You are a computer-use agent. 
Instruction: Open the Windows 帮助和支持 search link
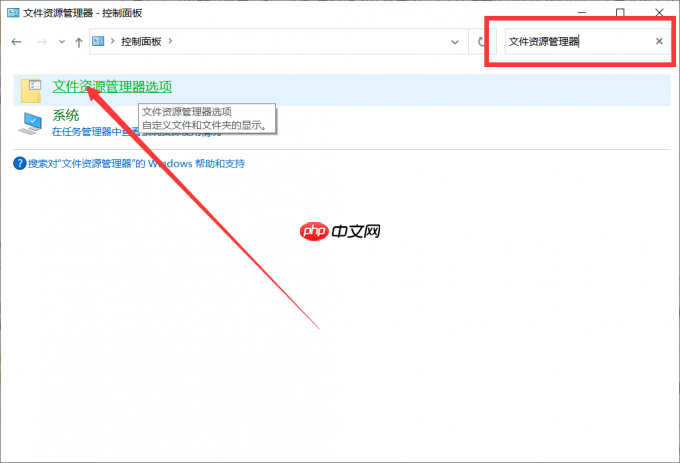(137, 163)
